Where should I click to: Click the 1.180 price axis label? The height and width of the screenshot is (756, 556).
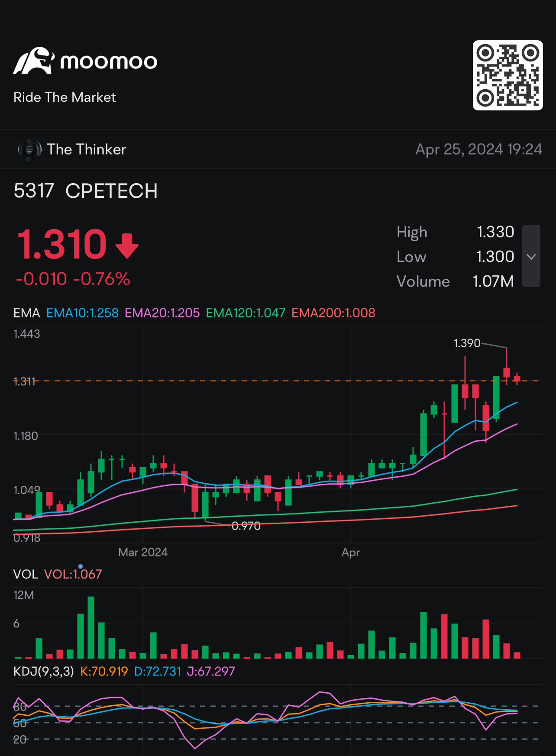[26, 436]
